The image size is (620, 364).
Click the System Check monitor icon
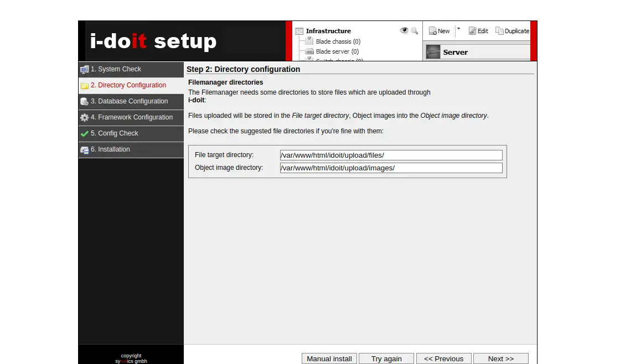tap(84, 70)
